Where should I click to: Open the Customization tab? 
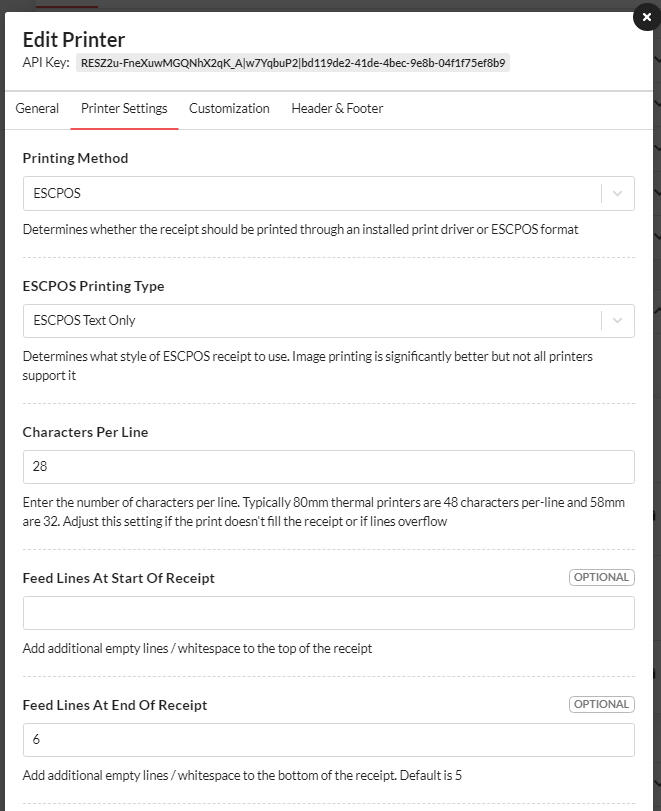point(229,109)
